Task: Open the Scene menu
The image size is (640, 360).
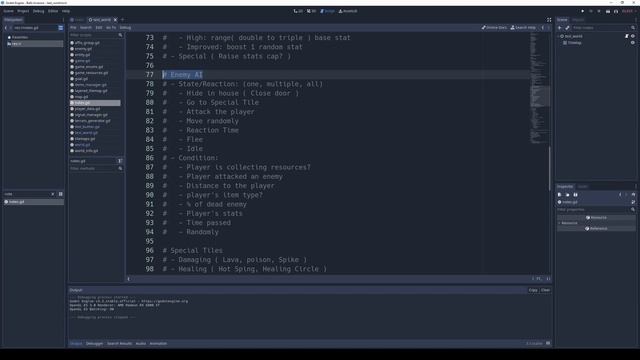Action: [8, 11]
